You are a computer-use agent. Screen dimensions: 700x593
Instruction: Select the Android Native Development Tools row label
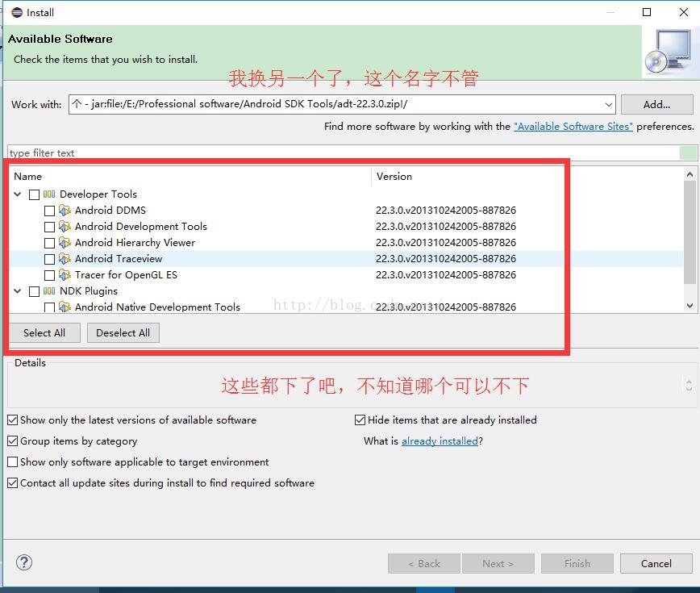[x=157, y=307]
